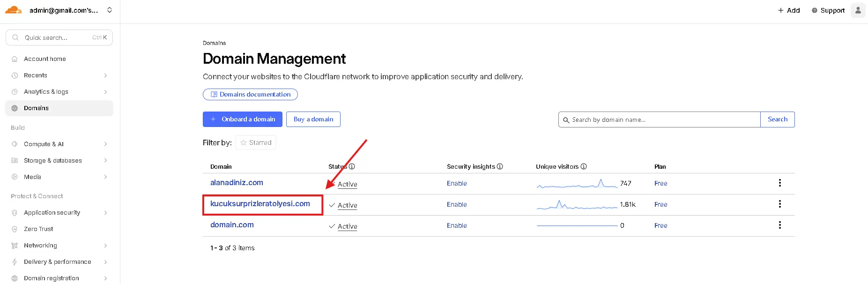Go to Account home
This screenshot has width=868, height=284.
pyautogui.click(x=45, y=59)
